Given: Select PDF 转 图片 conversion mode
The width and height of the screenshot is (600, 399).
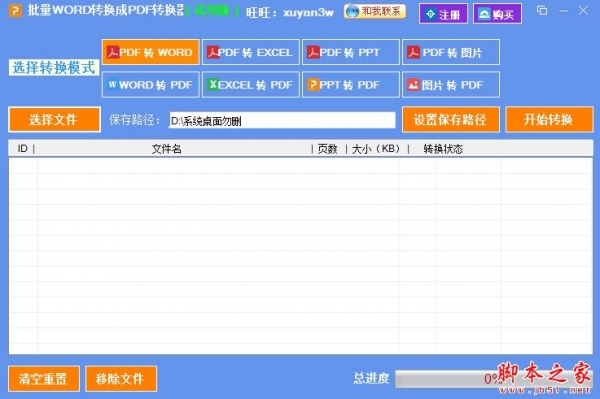Looking at the screenshot, I should [451, 52].
